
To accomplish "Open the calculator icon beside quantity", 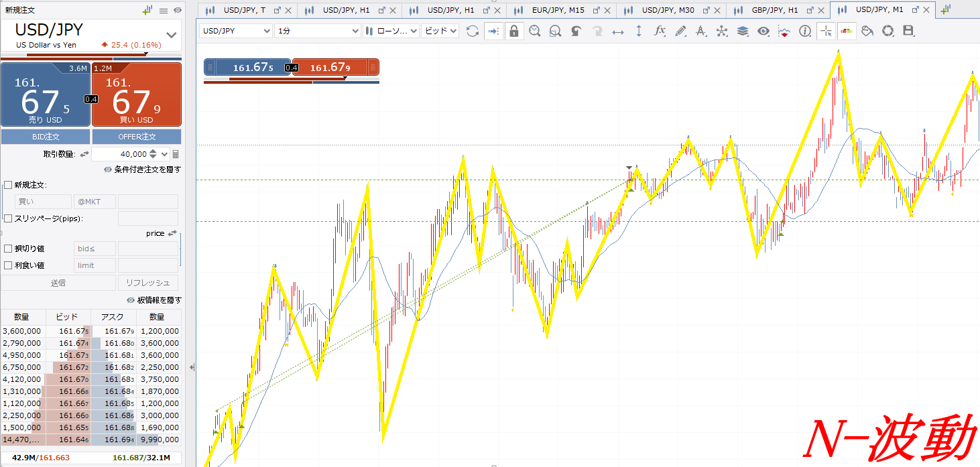I will [x=176, y=154].
